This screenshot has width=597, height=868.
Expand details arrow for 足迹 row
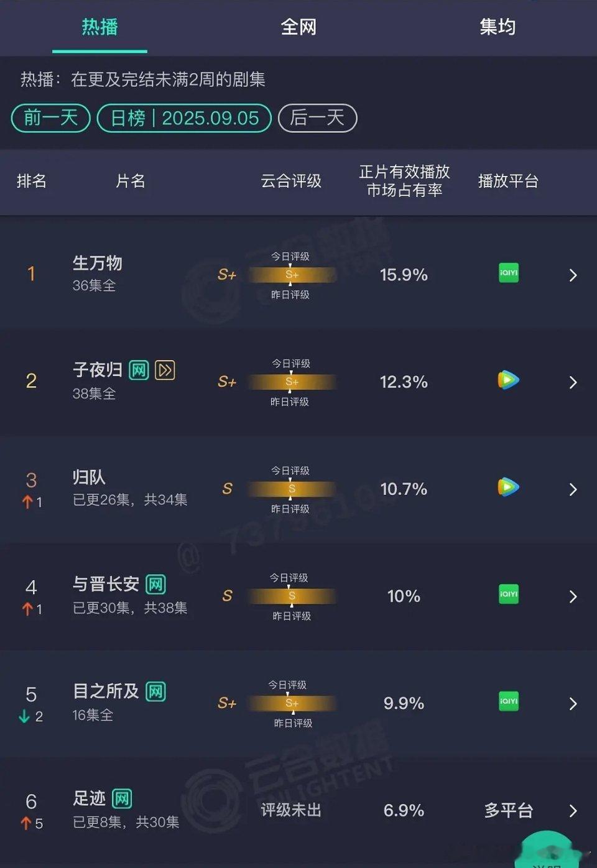(x=573, y=811)
